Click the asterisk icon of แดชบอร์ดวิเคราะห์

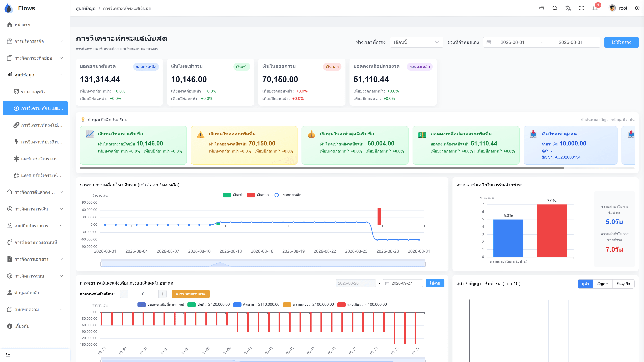(x=16, y=158)
